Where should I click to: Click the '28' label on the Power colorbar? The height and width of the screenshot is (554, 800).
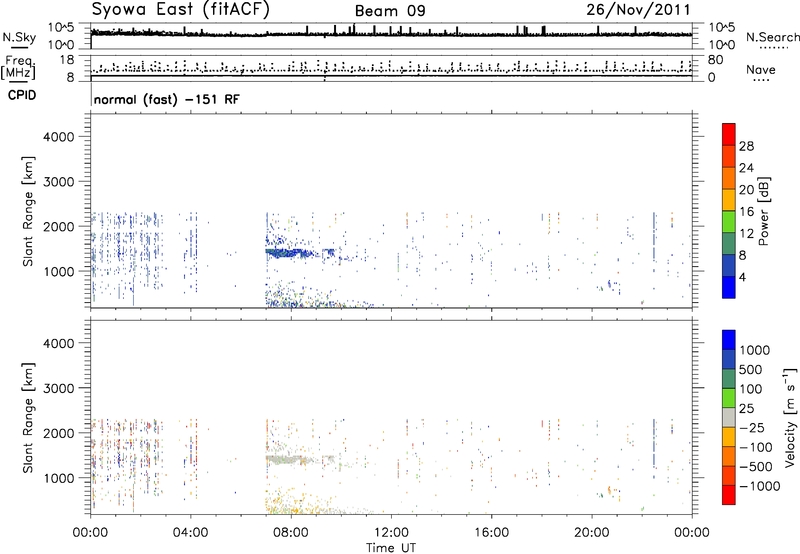[x=746, y=146]
